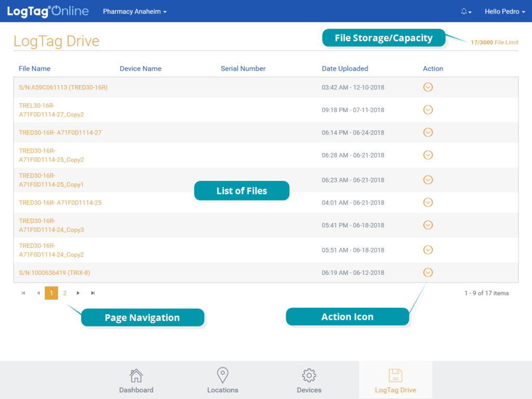
Task: Open the Hello Pedro account menu
Action: (x=504, y=11)
